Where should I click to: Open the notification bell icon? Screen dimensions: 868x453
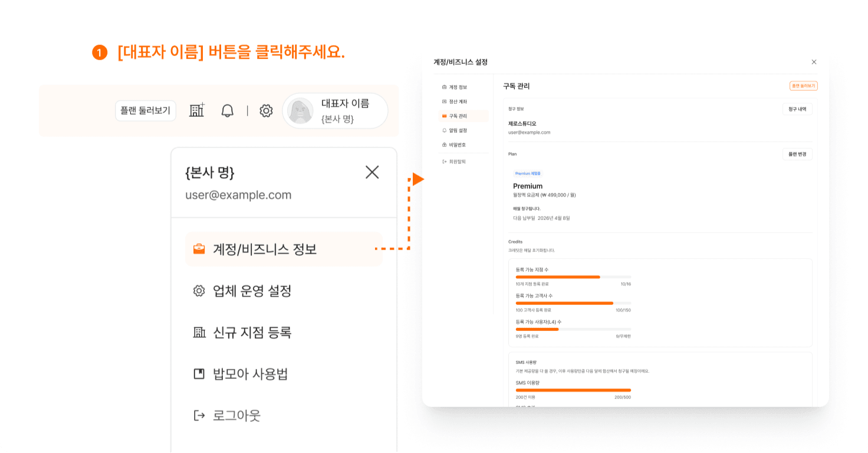[x=228, y=110]
